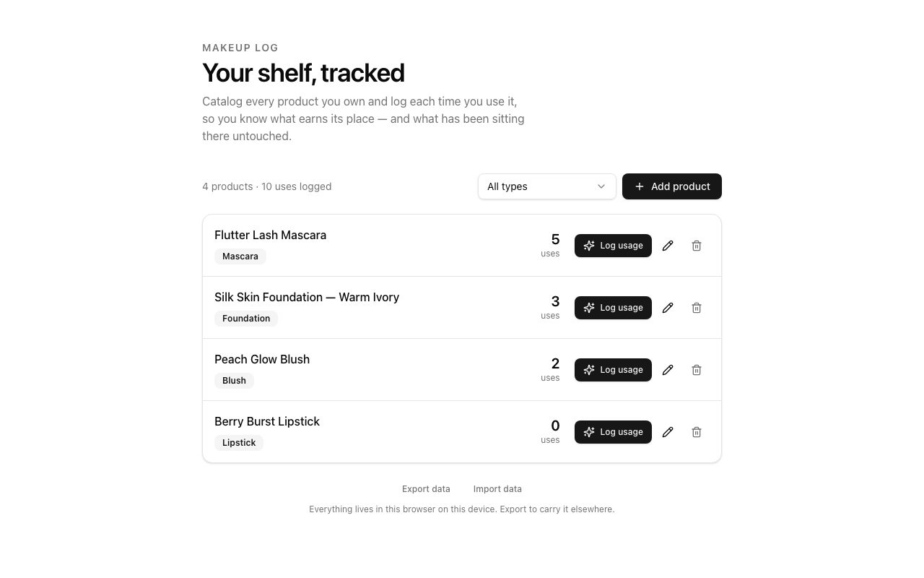This screenshot has width=924, height=578.
Task: Select the Foundation type tag
Action: tap(246, 319)
